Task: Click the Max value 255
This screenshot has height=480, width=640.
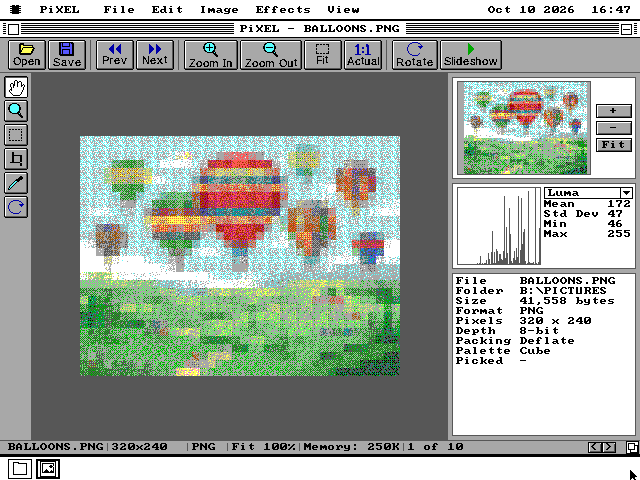Action: coord(619,234)
